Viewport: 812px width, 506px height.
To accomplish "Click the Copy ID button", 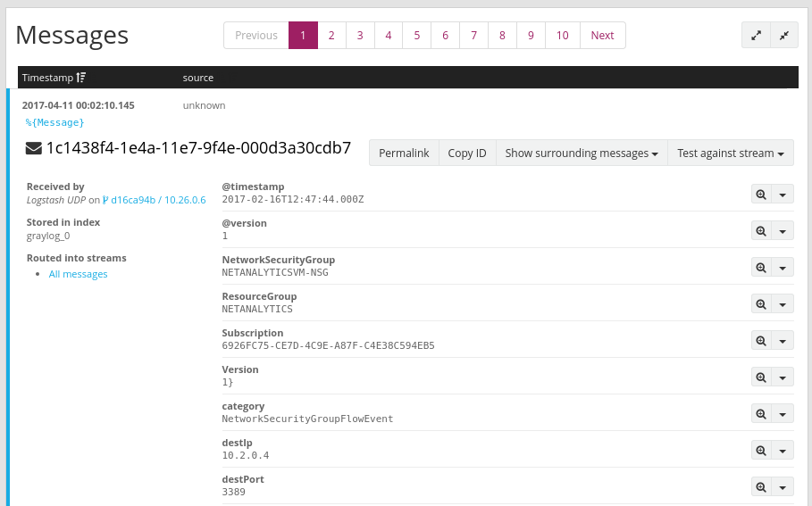I will [467, 153].
